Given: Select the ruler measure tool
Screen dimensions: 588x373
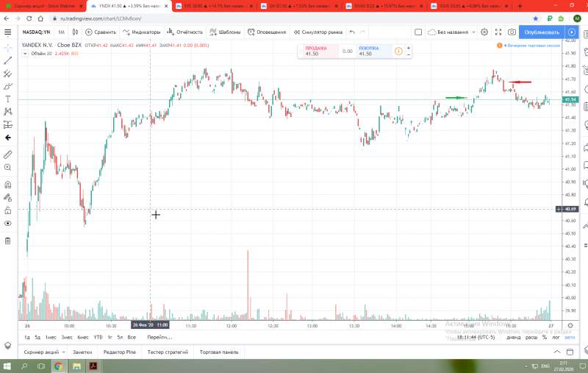Looking at the screenshot, I should tap(7, 154).
